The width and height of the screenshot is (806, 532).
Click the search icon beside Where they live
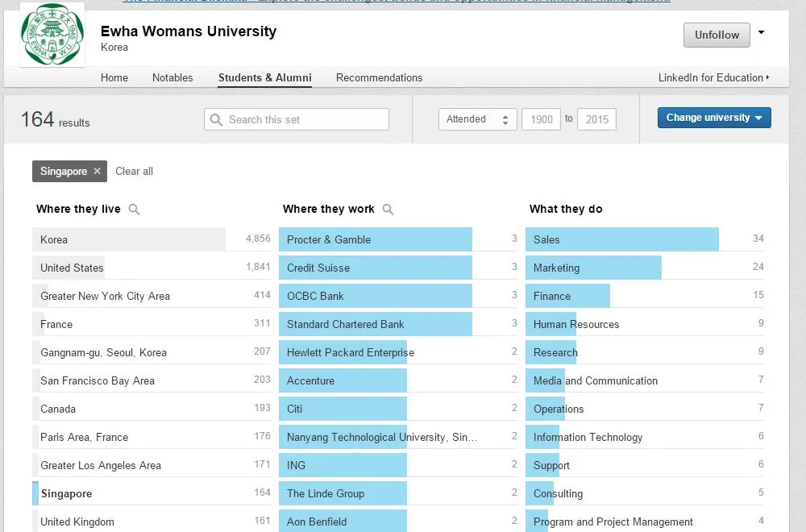tap(134, 210)
